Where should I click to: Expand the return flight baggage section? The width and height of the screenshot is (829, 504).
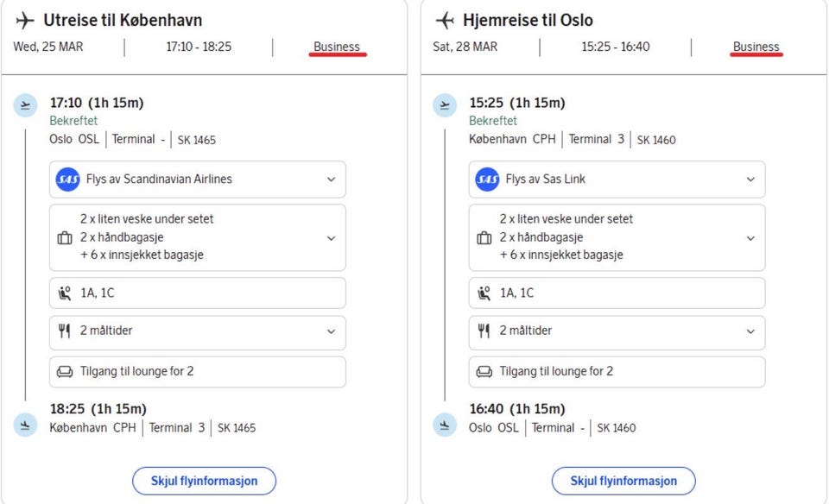tap(750, 238)
